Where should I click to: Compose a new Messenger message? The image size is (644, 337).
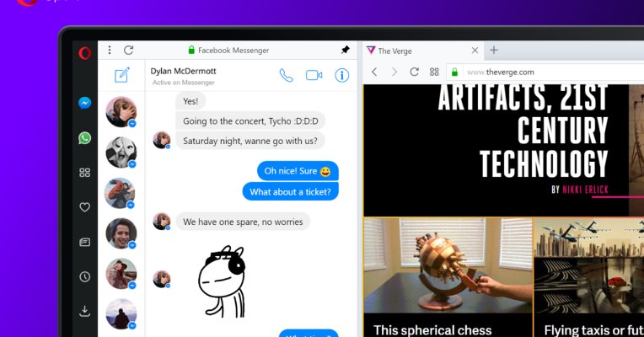[x=122, y=75]
